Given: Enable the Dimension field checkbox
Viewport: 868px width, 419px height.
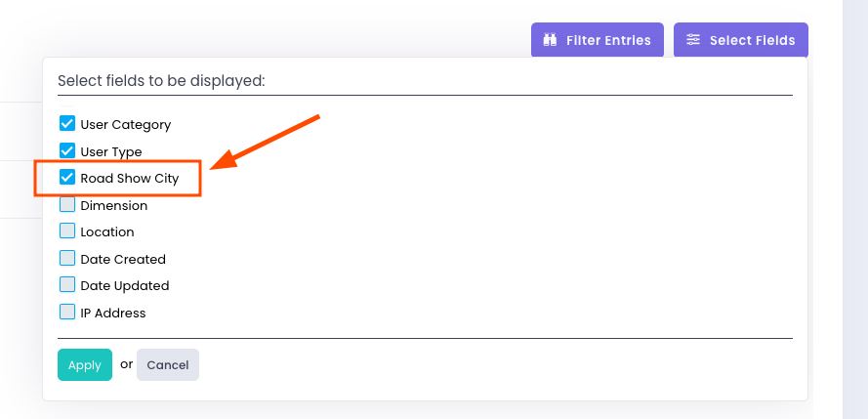Looking at the screenshot, I should [67, 205].
